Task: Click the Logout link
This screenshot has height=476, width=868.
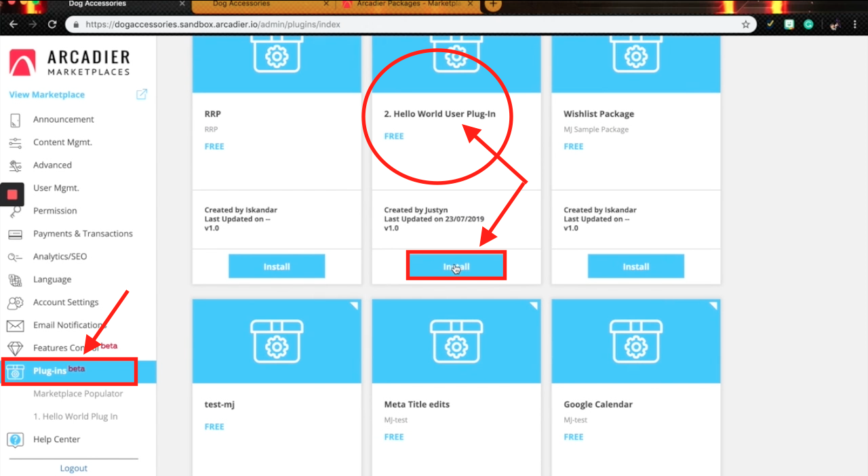Action: click(73, 469)
